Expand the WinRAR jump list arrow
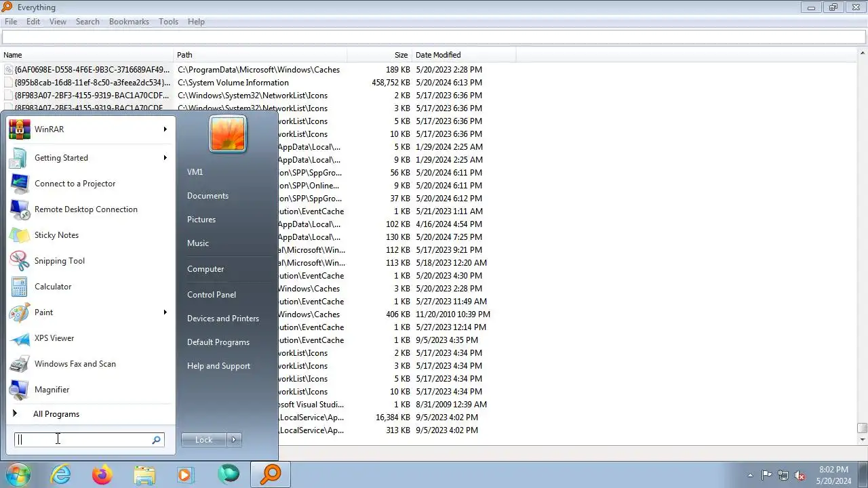The image size is (868, 488). 165,129
